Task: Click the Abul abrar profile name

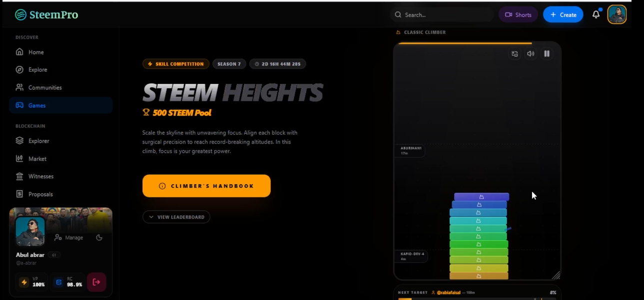Action: coord(30,255)
